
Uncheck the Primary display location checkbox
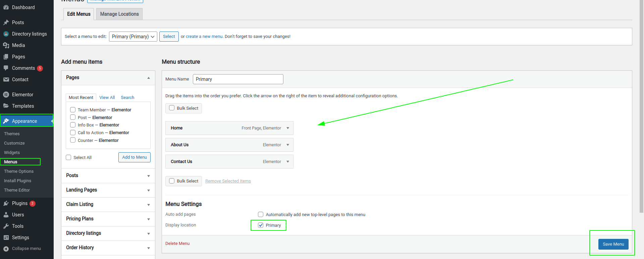[261, 225]
